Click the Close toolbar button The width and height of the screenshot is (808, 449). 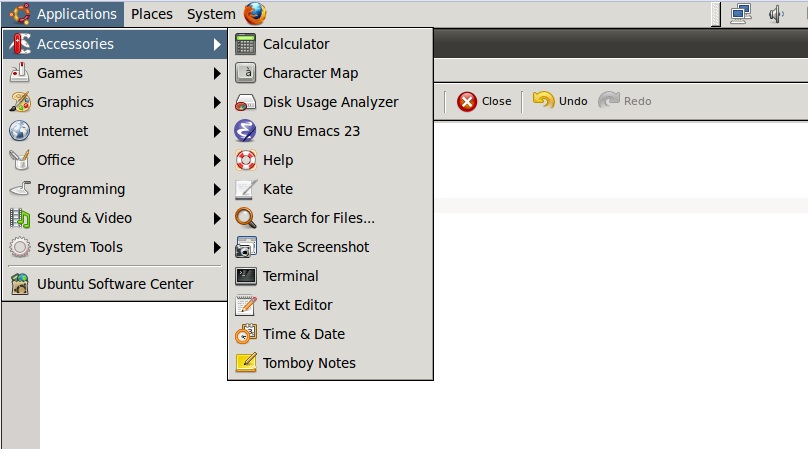[x=484, y=102]
